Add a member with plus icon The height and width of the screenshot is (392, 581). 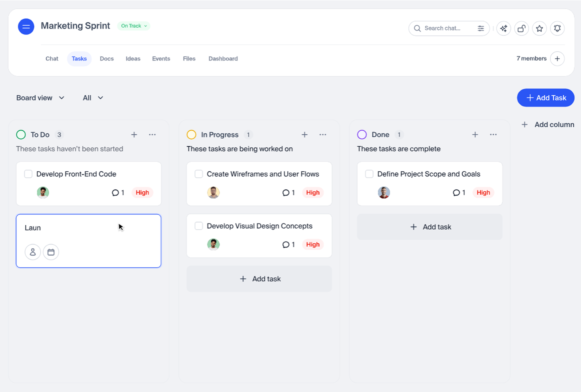point(557,59)
